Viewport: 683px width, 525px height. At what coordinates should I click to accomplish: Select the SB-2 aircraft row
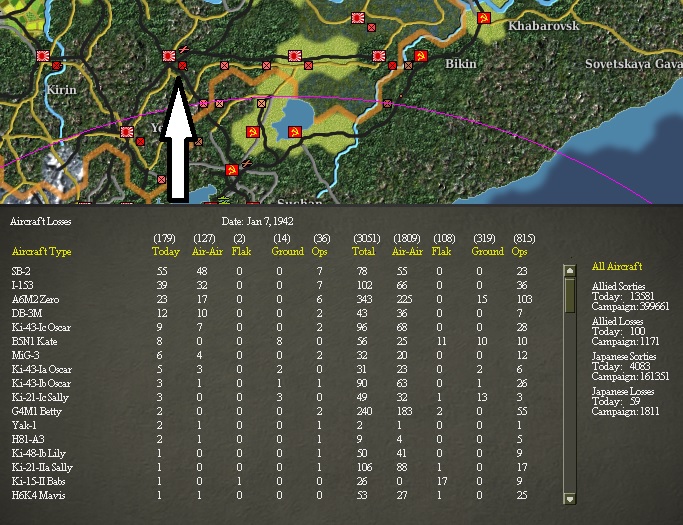click(x=270, y=271)
